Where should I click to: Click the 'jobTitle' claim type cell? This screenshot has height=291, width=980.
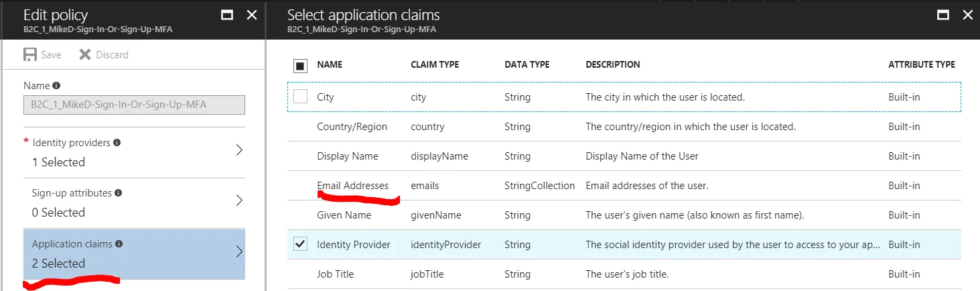coord(427,274)
